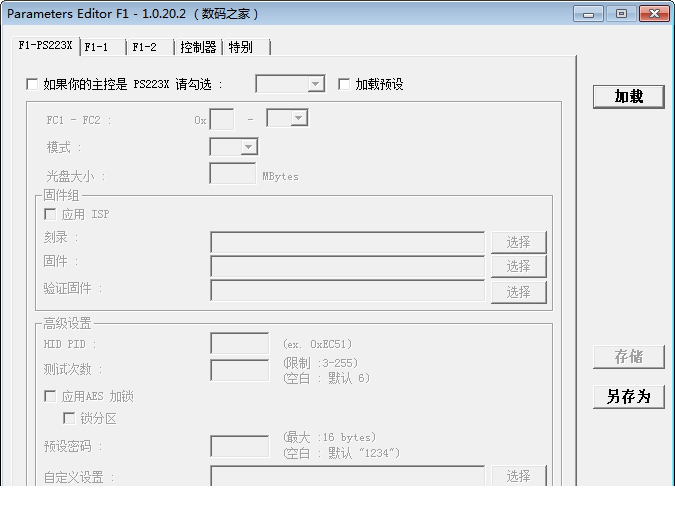675x505 pixels.
Task: Maximize the Parameters Editor window
Action: tap(621, 14)
